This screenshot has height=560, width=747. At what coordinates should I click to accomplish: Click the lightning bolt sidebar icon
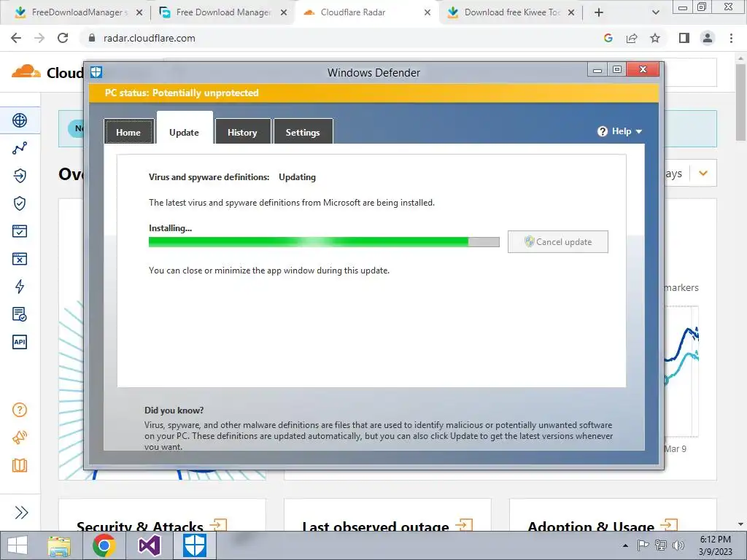coord(20,286)
